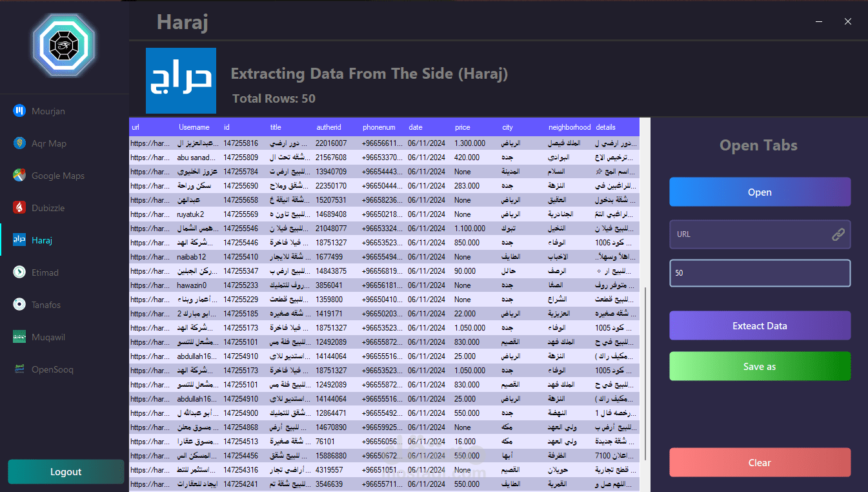Click the id column header
Screen dimensions: 868x492
point(227,127)
